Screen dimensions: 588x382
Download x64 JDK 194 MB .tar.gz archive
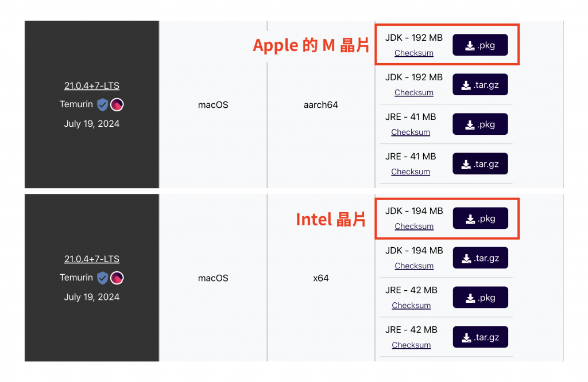tap(481, 258)
